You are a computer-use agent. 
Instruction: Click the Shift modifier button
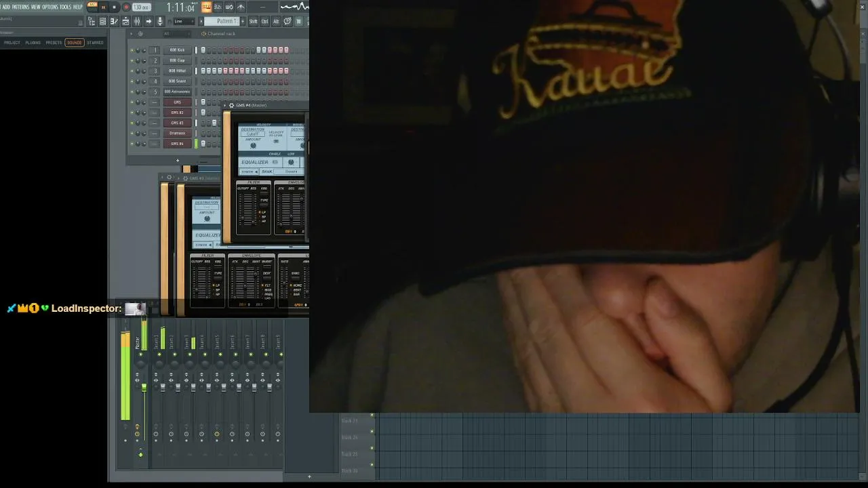pyautogui.click(x=253, y=22)
